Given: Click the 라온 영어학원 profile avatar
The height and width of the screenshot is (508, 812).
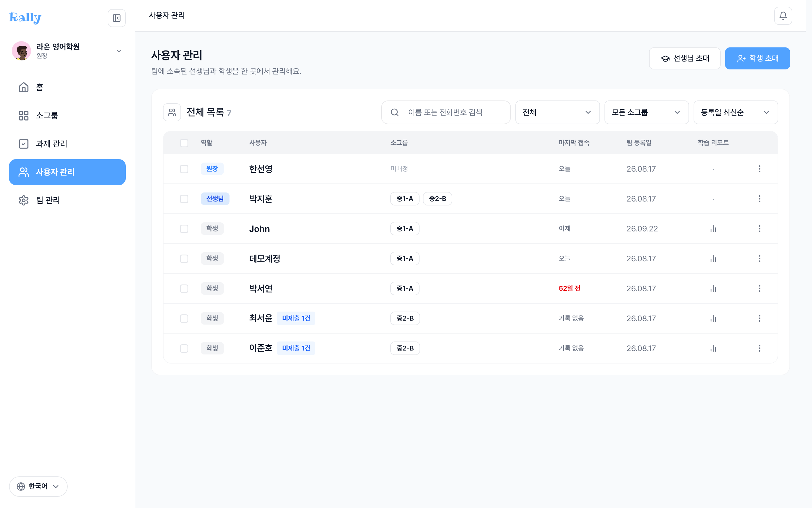Looking at the screenshot, I should click(x=21, y=51).
